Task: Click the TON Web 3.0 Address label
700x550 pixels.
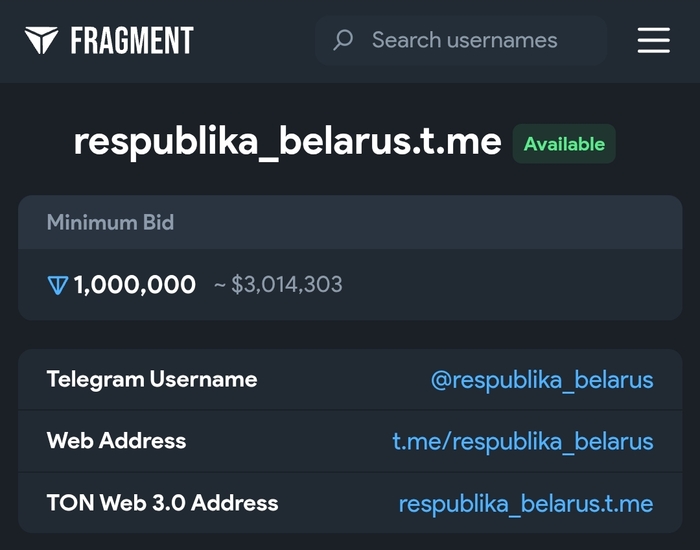Action: click(162, 502)
